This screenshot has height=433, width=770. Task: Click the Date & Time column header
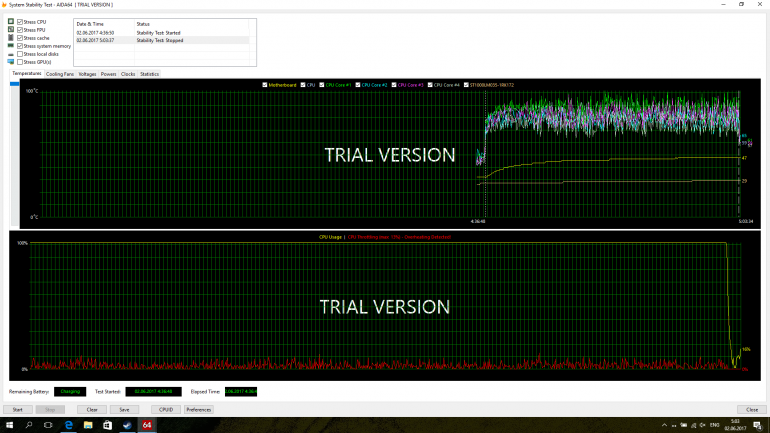tap(104, 24)
